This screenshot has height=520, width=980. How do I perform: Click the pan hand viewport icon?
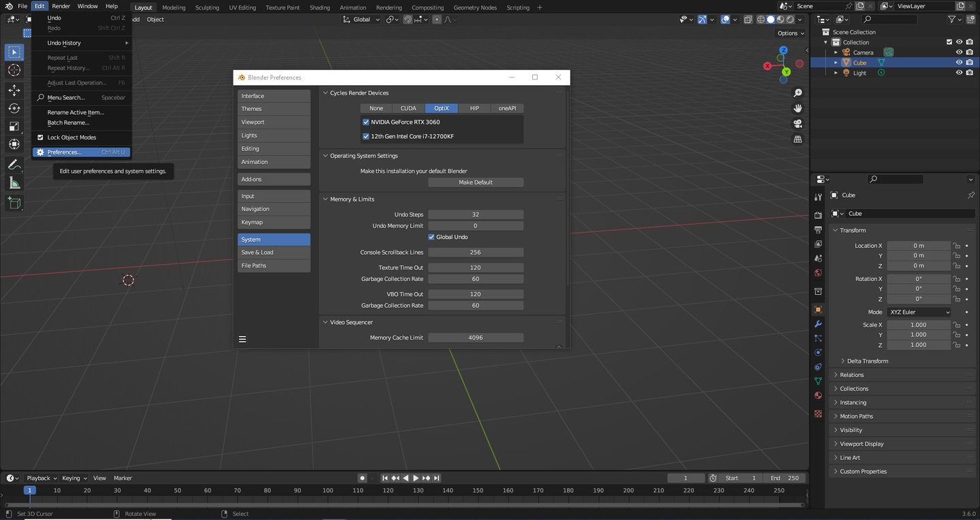point(798,108)
